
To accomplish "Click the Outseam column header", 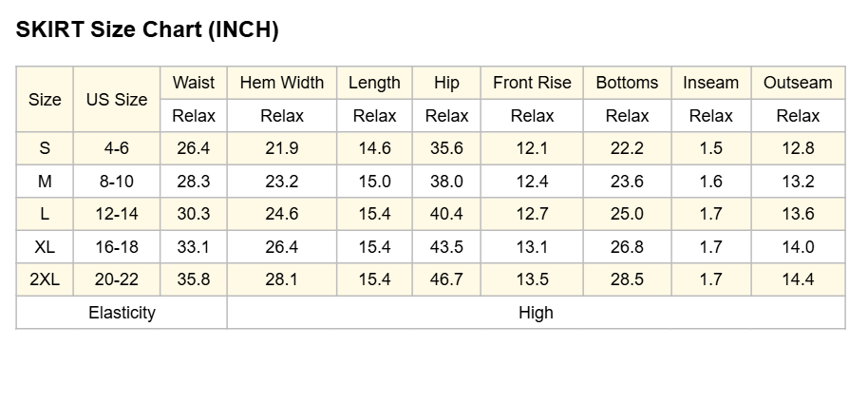I will click(x=798, y=83).
